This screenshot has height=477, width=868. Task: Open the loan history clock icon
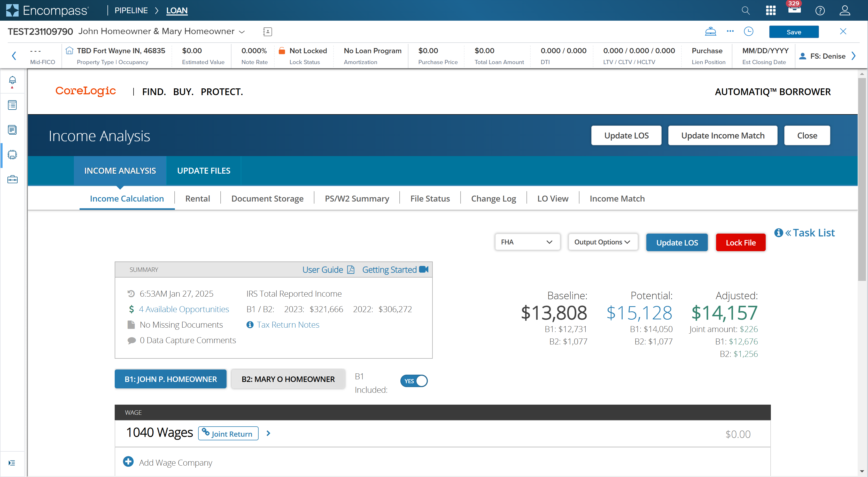tap(748, 31)
